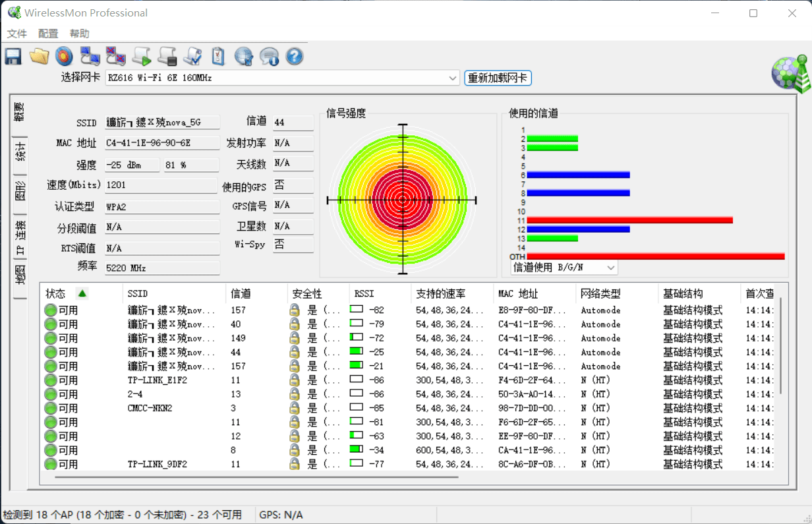Open the 配置 menu

point(47,33)
